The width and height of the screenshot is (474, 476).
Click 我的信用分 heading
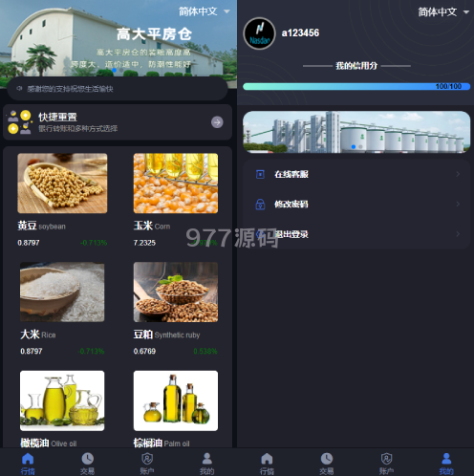pos(356,66)
